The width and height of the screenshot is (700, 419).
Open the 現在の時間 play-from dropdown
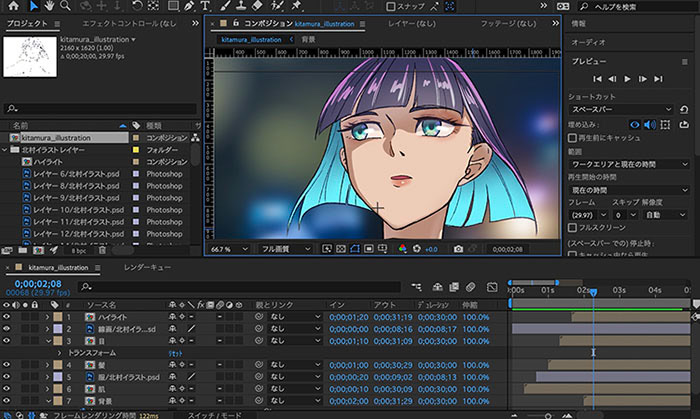click(x=630, y=190)
